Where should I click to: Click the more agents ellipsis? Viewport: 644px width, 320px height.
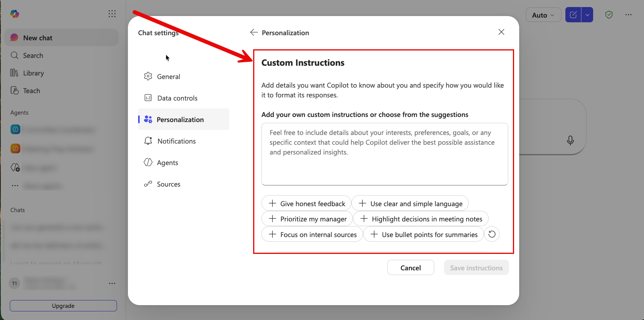tap(15, 186)
